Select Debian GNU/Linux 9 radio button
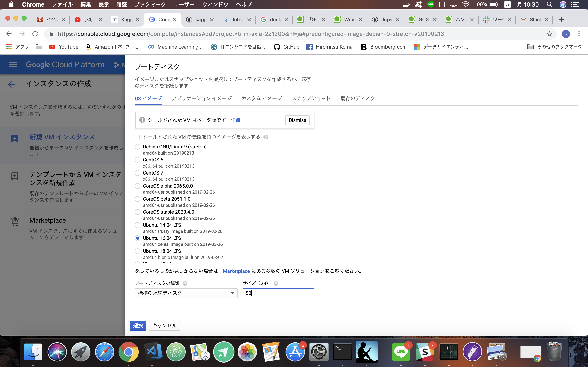Image resolution: width=588 pixels, height=367 pixels. point(137,147)
